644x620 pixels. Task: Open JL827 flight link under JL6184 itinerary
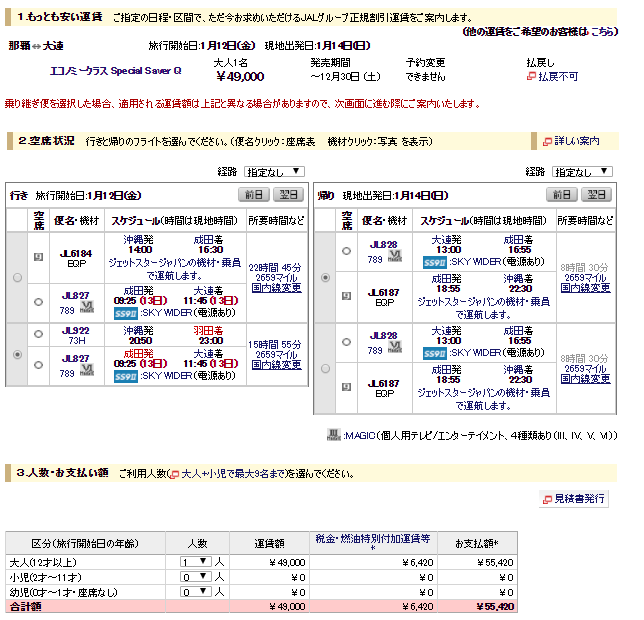click(x=76, y=296)
